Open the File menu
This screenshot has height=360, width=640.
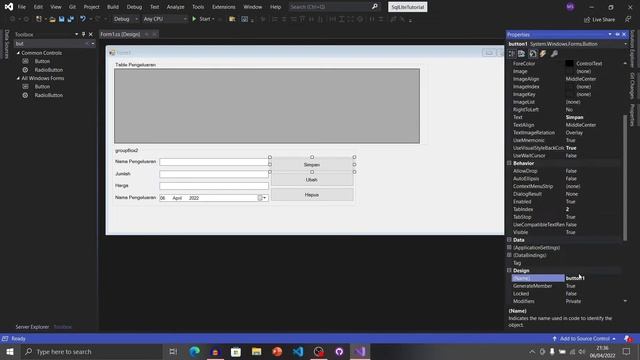[22, 7]
